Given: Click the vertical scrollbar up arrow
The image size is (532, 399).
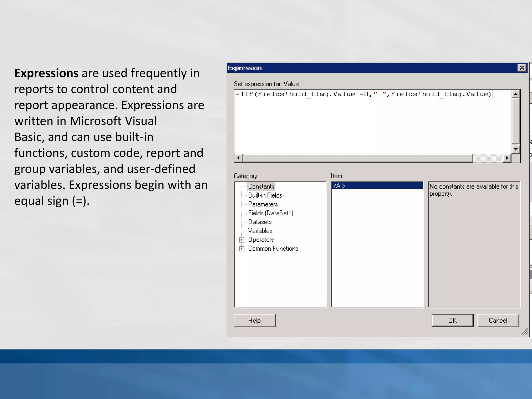Looking at the screenshot, I should click(x=516, y=94).
